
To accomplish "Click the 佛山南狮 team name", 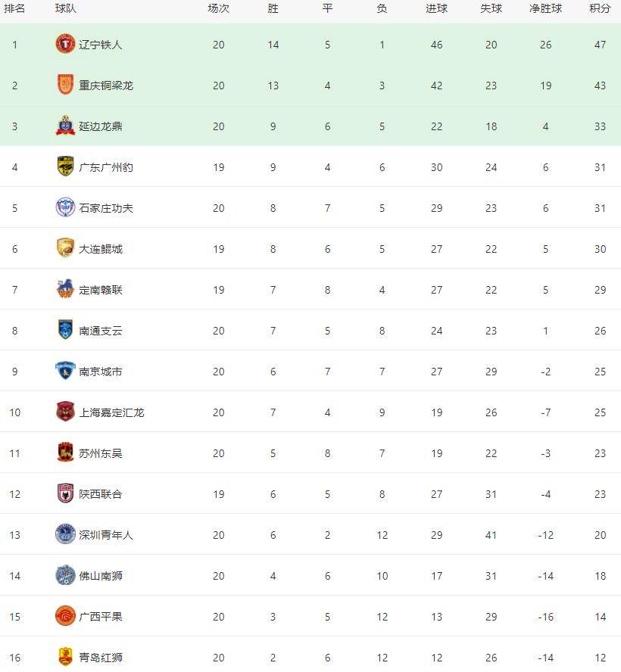I will 101,576.
